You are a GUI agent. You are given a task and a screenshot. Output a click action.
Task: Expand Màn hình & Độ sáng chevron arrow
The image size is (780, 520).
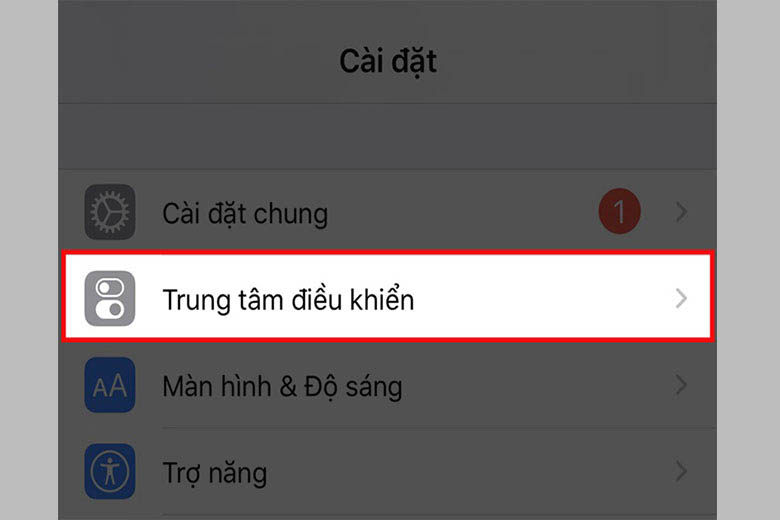[x=682, y=385]
